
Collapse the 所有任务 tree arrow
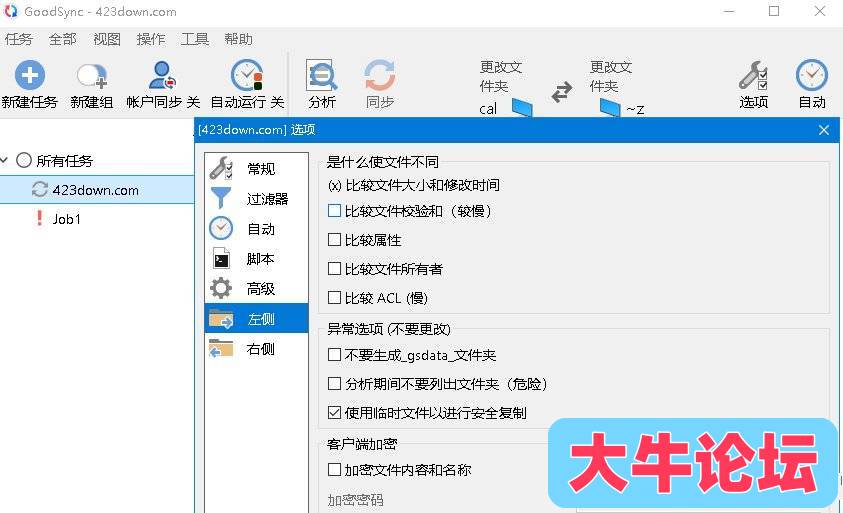[5, 160]
